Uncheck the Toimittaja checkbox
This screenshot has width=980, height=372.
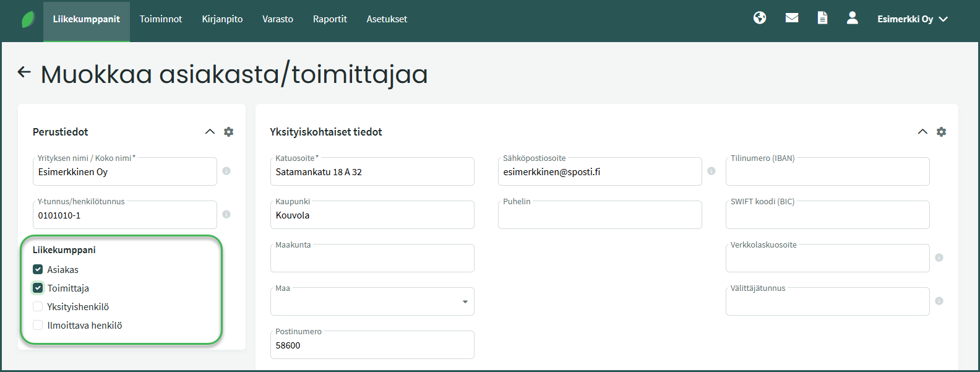click(x=38, y=288)
